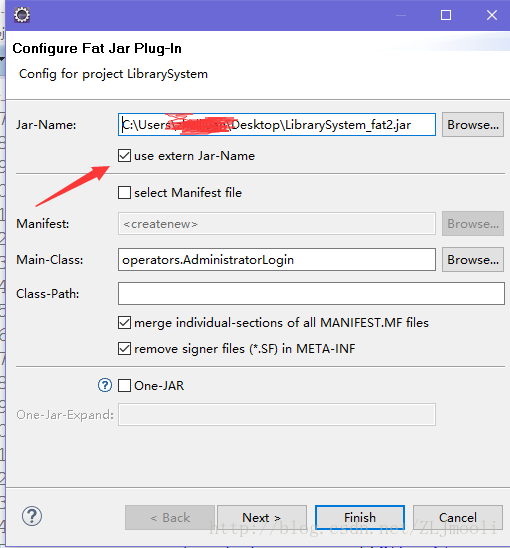Maximize the Fat Jar dialog window
This screenshot has width=510, height=548.
pos(446,15)
